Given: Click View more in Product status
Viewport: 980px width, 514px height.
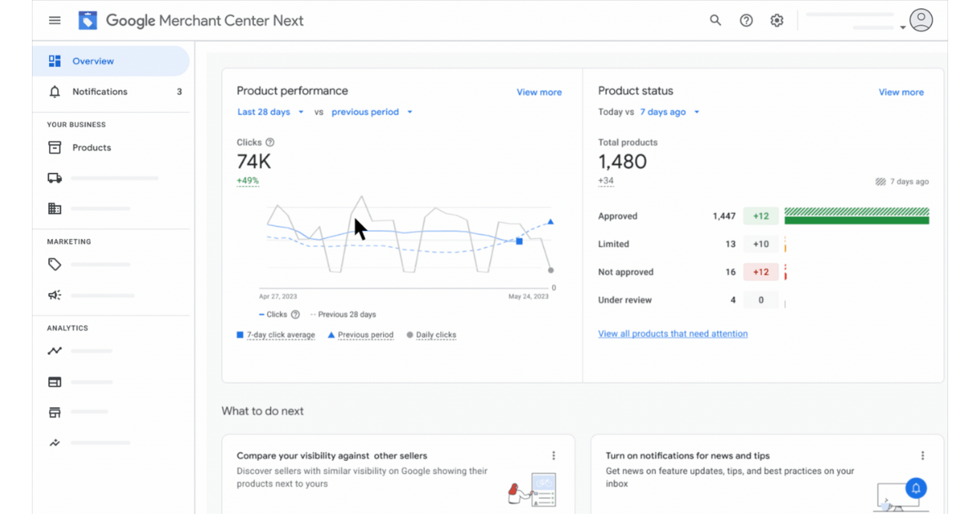Looking at the screenshot, I should 901,92.
